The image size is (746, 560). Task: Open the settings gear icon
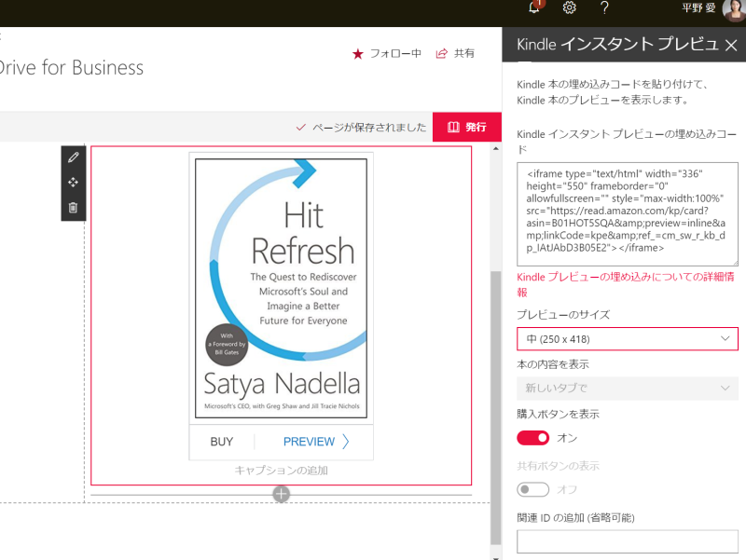tap(570, 7)
